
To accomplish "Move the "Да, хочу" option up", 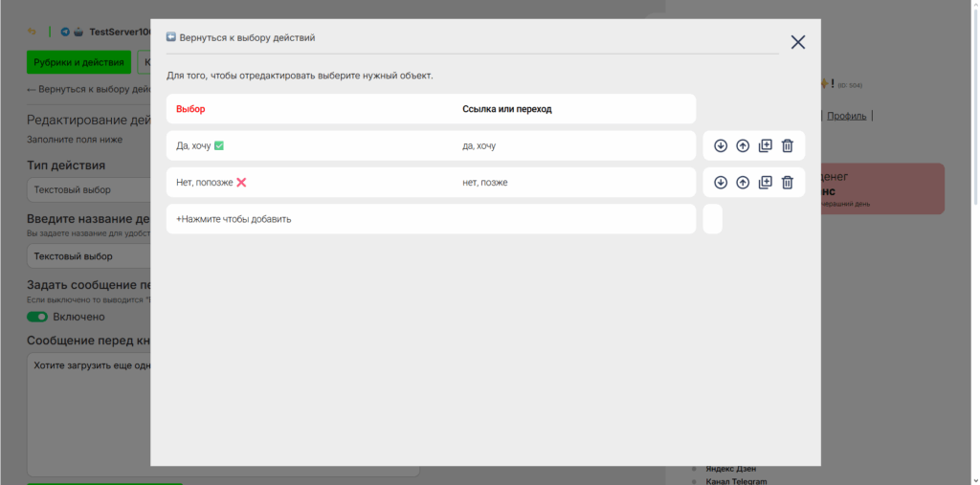I will pos(743,146).
